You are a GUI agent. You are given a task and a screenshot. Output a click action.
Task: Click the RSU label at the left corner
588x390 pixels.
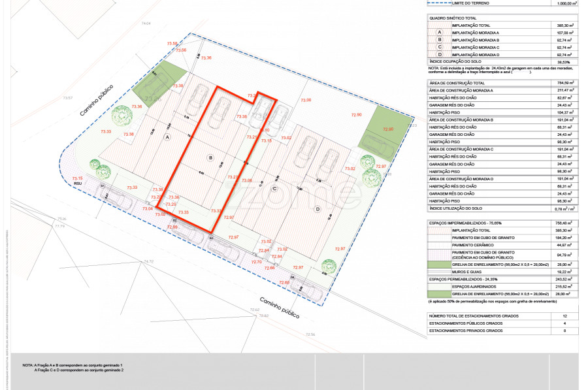pos(76,184)
